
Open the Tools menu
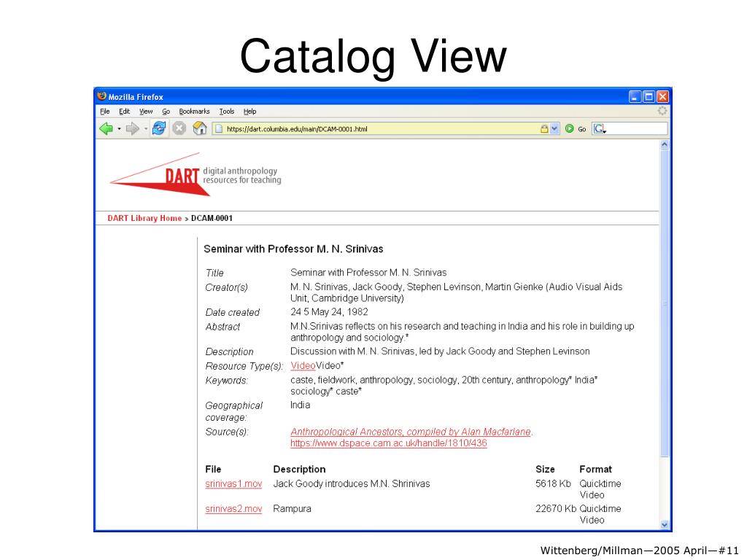tap(227, 112)
